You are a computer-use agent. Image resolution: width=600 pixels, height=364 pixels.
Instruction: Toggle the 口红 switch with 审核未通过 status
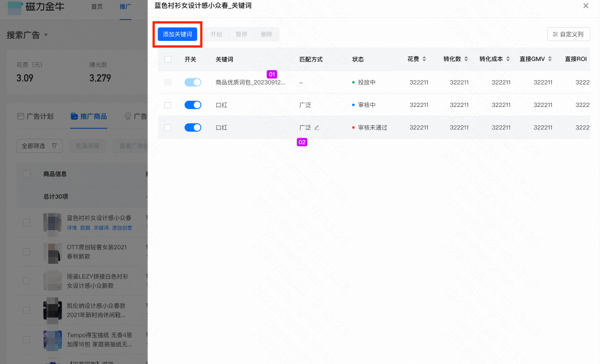pyautogui.click(x=193, y=128)
